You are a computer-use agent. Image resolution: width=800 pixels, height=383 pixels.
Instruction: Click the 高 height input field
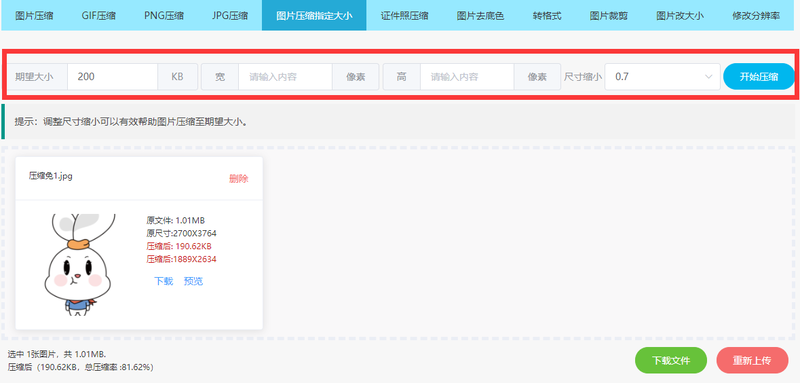click(x=467, y=77)
